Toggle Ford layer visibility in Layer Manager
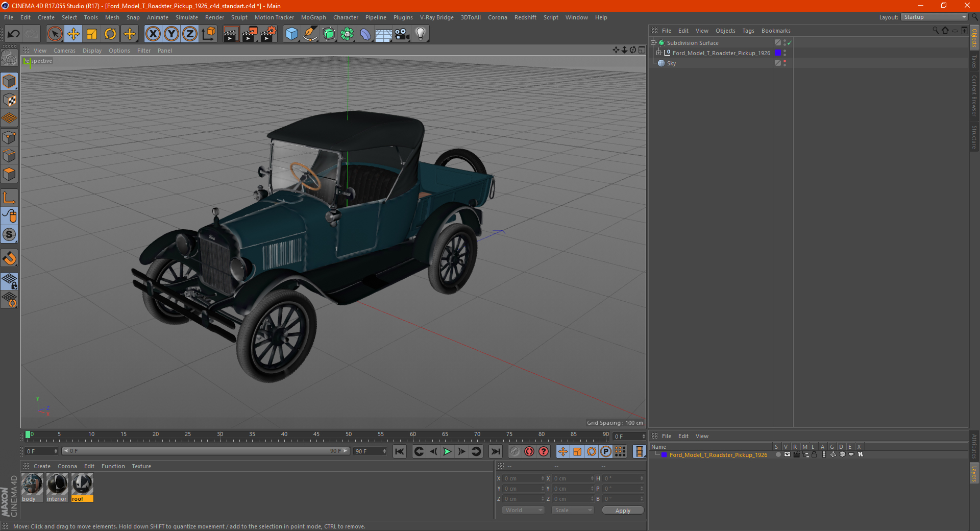The width and height of the screenshot is (980, 531). coord(787,455)
